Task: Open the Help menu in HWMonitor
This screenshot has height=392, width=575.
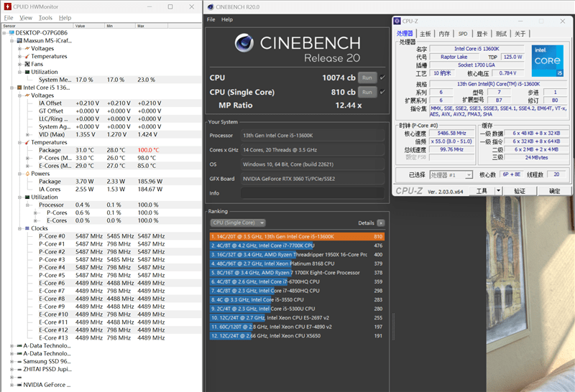Action: (x=65, y=17)
